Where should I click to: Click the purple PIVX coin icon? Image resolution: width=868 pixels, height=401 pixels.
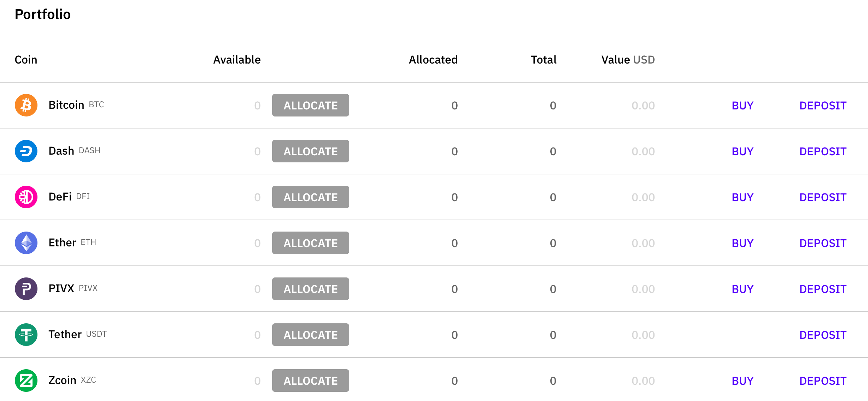click(26, 289)
